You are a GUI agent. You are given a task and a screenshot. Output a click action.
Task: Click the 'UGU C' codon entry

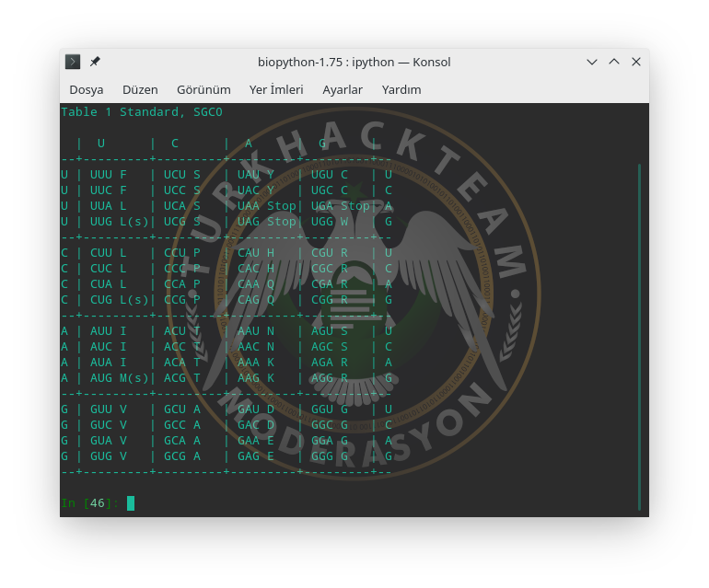click(330, 175)
